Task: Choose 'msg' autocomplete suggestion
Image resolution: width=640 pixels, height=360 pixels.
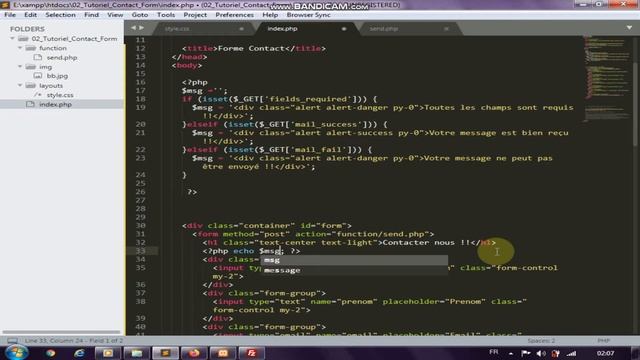Action: click(354, 260)
